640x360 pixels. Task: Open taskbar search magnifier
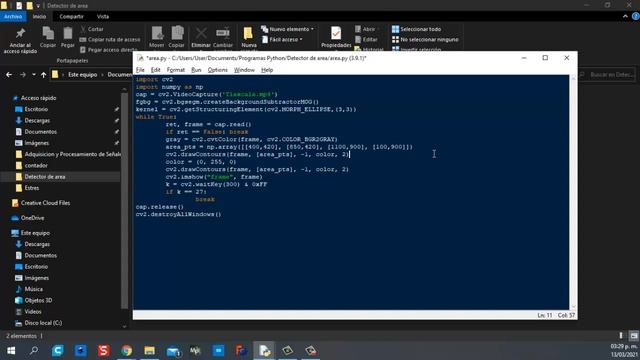(x=34, y=351)
